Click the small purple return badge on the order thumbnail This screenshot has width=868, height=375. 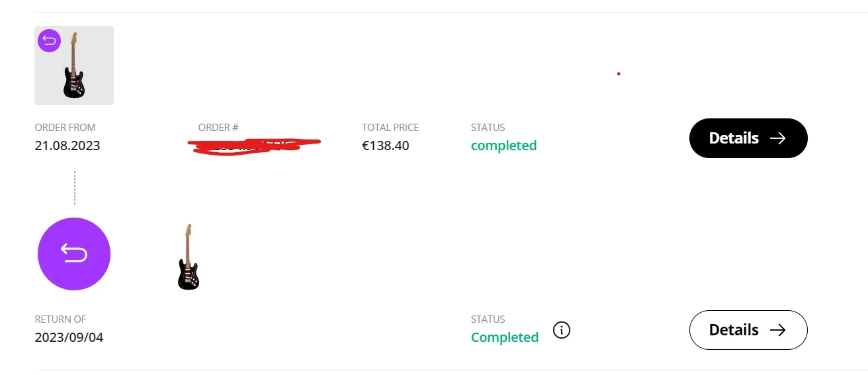pos(49,40)
